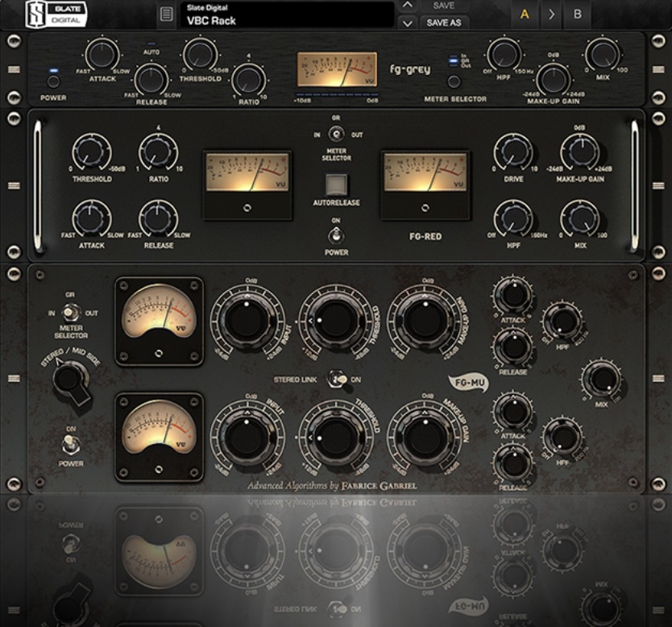Click the FG-Red MAKE-UP GAIN knob
This screenshot has height=627, width=672.
580,152
